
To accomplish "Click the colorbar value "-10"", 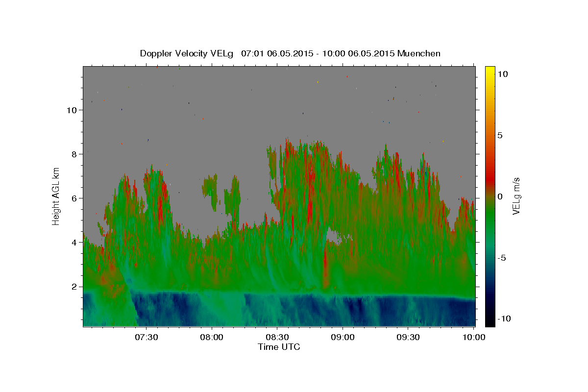I will click(x=504, y=318).
